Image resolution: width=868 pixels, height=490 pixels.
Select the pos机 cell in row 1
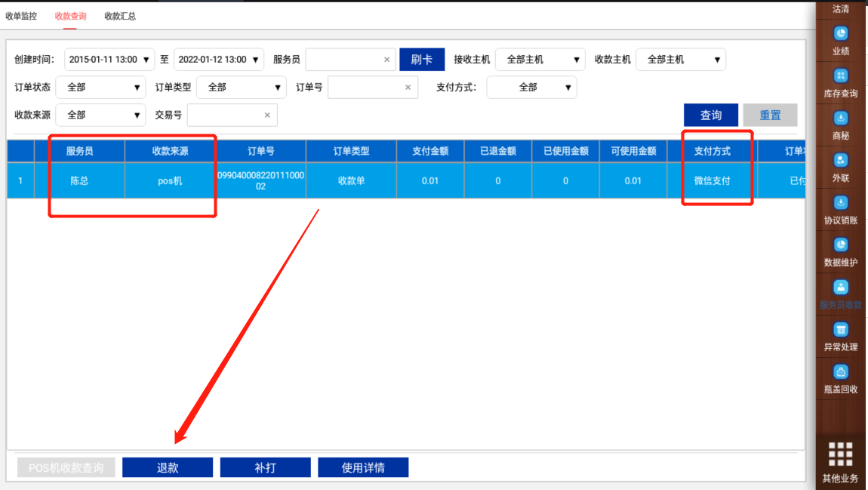[x=170, y=180]
